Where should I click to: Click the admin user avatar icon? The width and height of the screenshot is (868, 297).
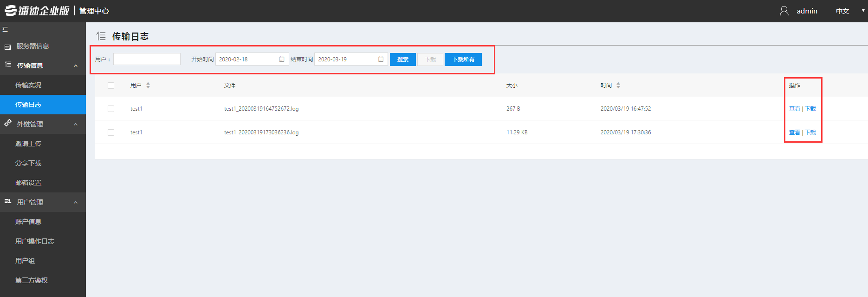pos(784,11)
